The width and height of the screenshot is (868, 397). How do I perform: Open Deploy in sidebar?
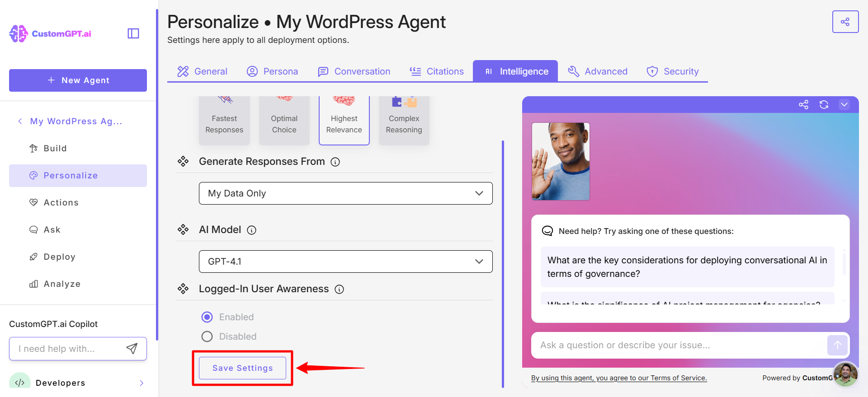[x=78, y=257]
